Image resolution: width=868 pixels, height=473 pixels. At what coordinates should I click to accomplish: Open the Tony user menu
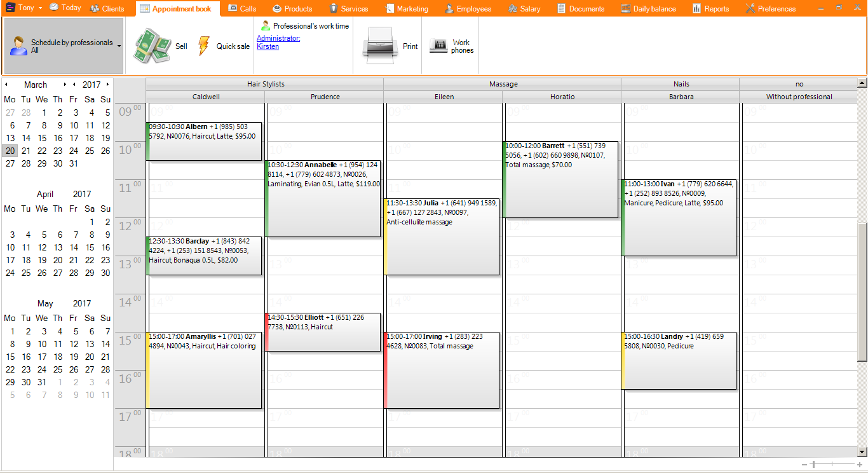[24, 8]
